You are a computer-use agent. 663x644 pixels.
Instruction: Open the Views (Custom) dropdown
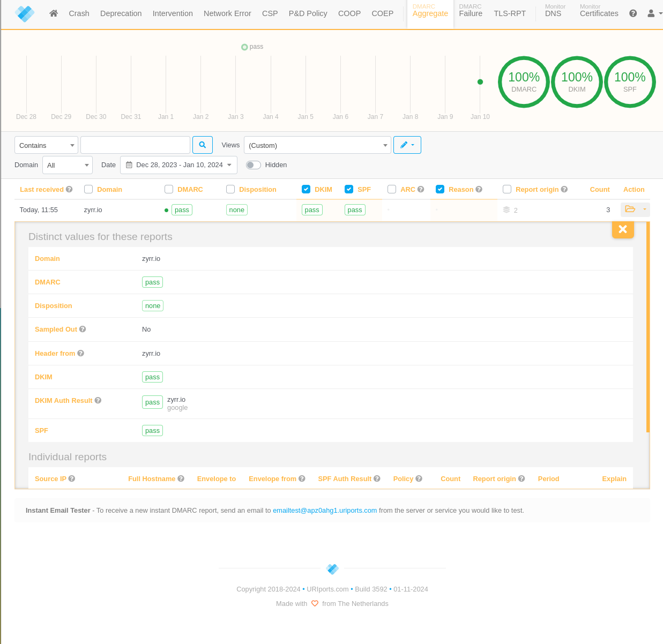[317, 145]
